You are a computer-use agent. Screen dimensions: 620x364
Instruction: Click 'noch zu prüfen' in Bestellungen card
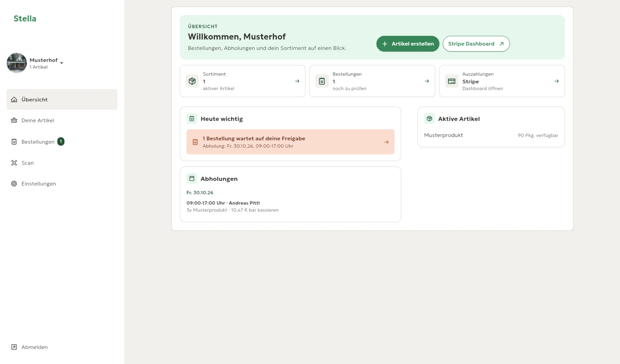pyautogui.click(x=350, y=89)
